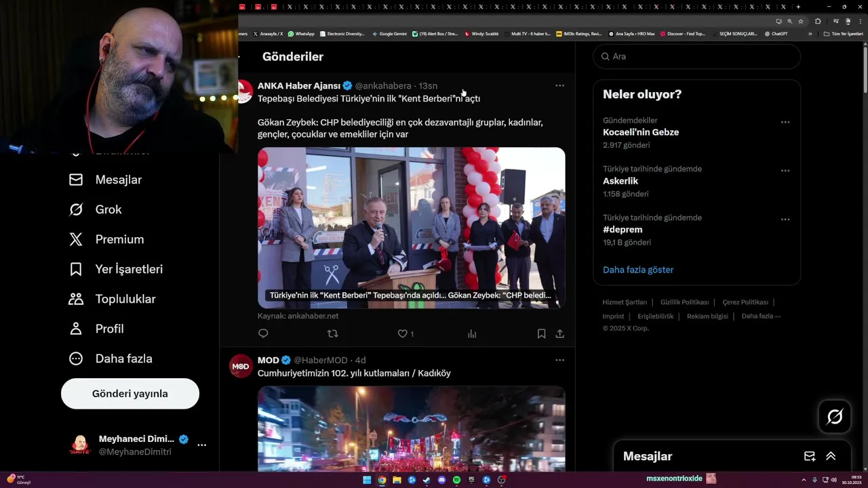Open a new browser tab
Screen dimensions: 868x488
pos(798,7)
